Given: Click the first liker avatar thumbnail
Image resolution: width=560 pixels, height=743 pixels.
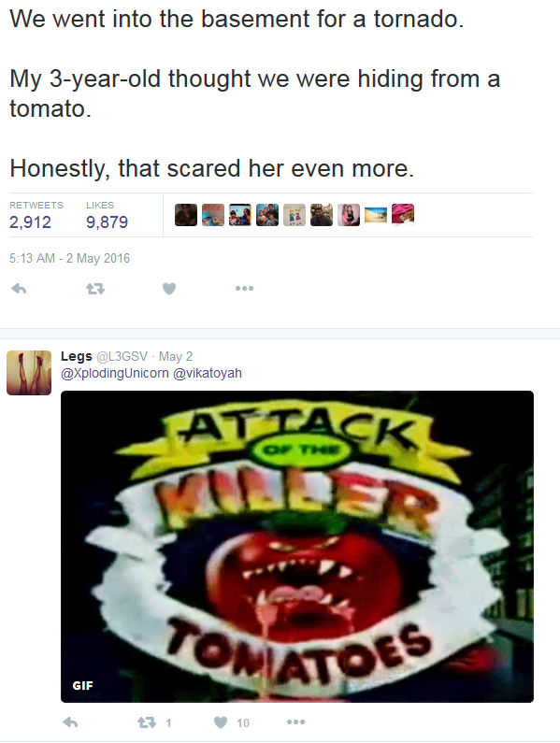Looking at the screenshot, I should point(186,215).
